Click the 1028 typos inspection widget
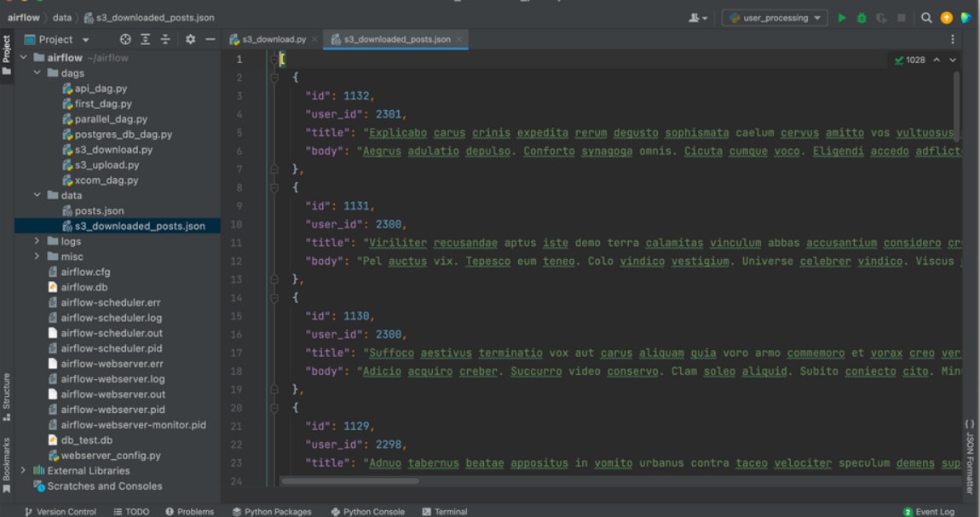 click(x=910, y=60)
